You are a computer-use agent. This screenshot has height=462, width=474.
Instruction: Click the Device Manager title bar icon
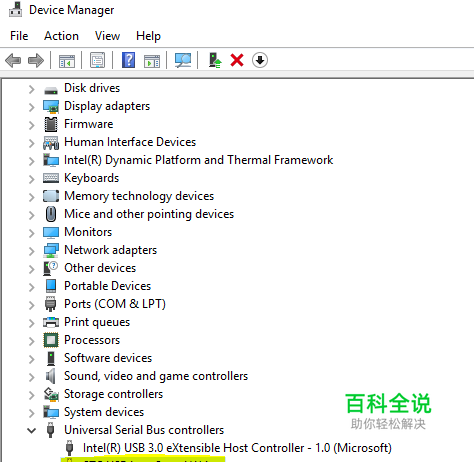tap(15, 9)
